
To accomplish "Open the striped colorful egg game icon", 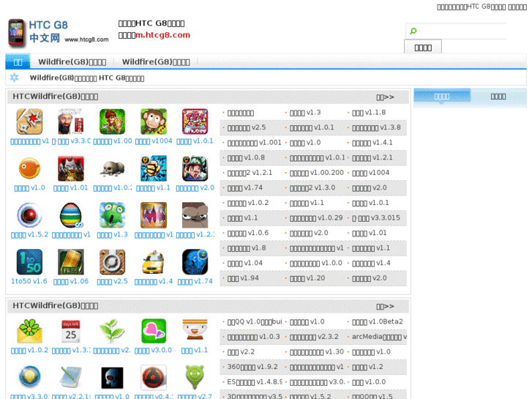I will (x=70, y=215).
